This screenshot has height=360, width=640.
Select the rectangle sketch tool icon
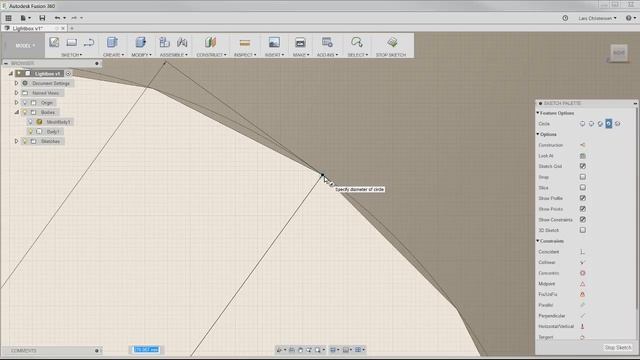[71, 42]
